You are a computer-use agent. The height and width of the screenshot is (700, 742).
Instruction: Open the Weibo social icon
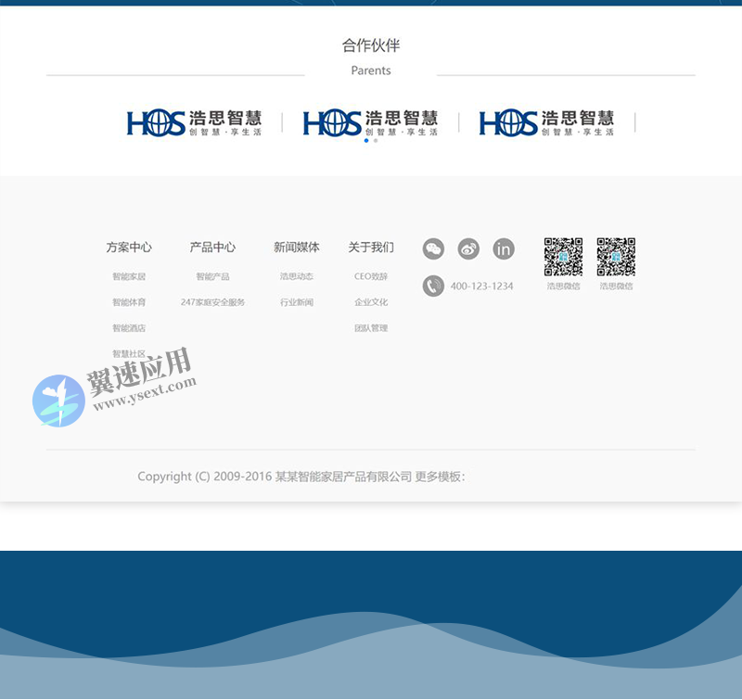[468, 248]
